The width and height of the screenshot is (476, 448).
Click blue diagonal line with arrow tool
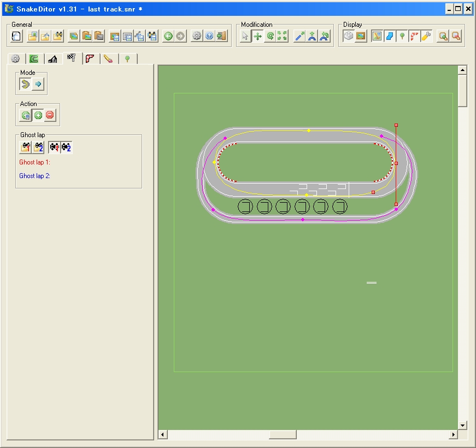pos(299,37)
